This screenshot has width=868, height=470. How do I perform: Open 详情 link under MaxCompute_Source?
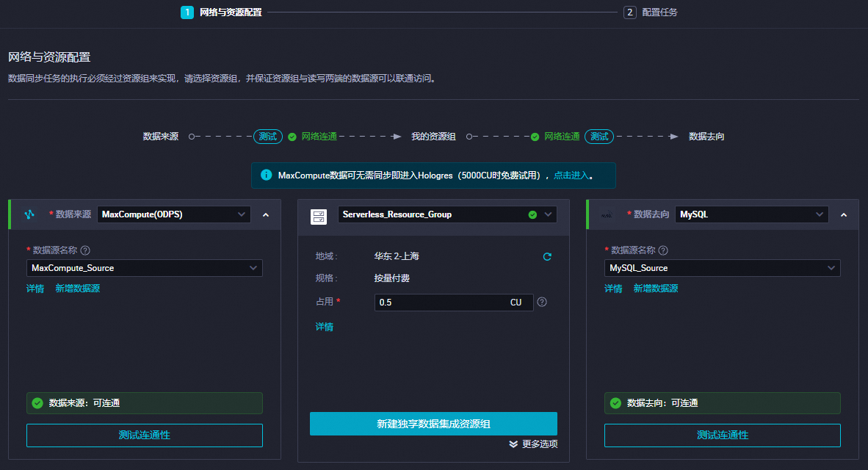point(35,289)
